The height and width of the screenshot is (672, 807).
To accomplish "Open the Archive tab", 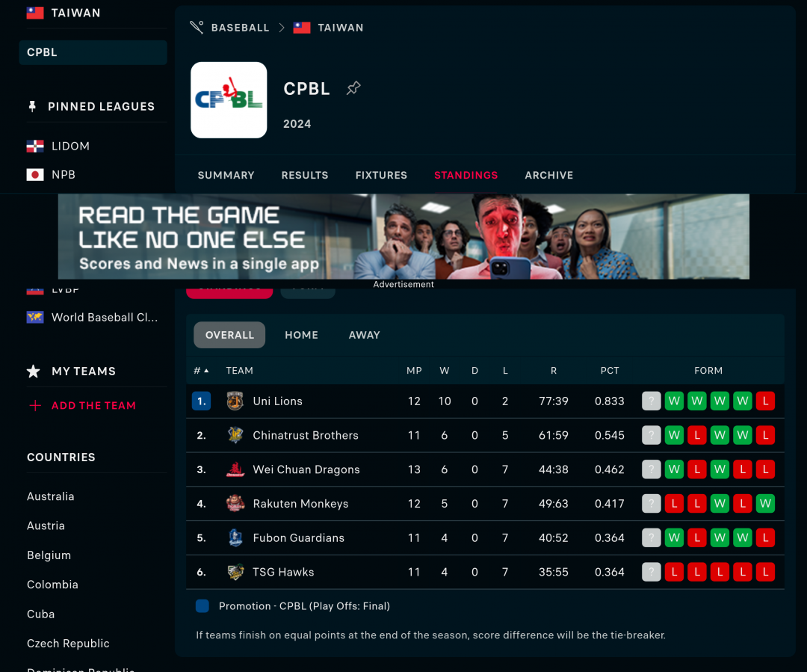I will tap(548, 175).
